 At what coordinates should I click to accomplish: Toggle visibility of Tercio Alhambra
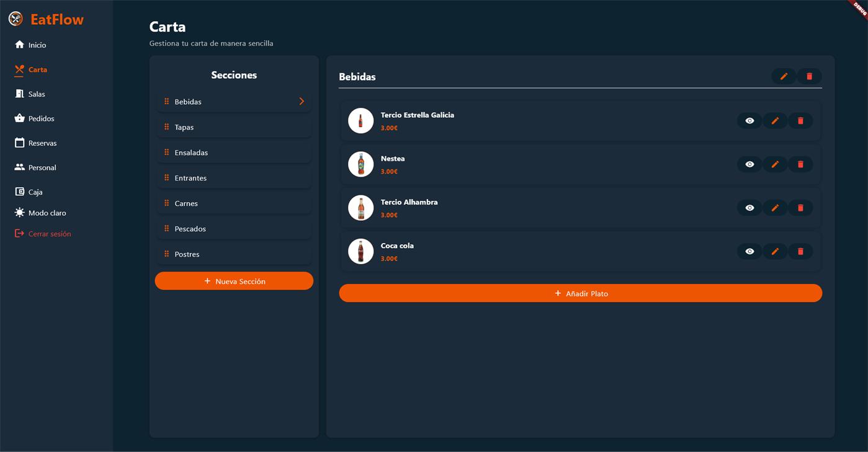[x=749, y=208]
